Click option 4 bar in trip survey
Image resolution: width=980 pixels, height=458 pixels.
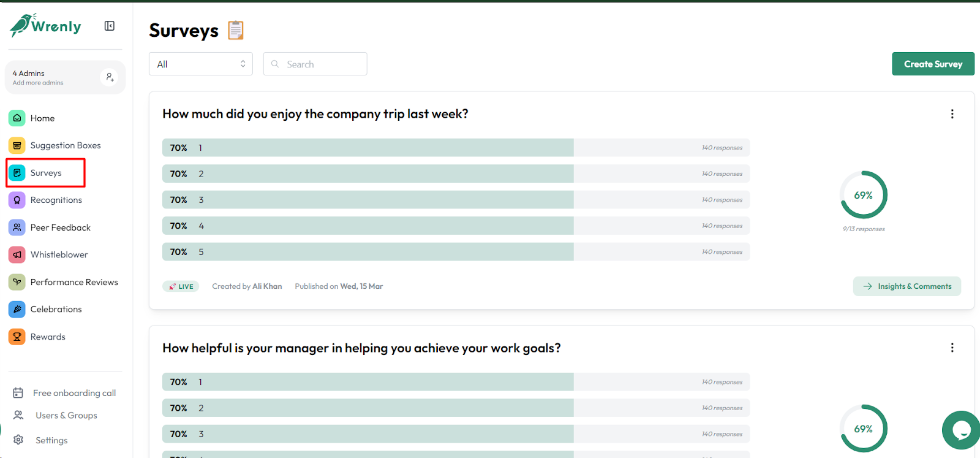[x=456, y=226]
